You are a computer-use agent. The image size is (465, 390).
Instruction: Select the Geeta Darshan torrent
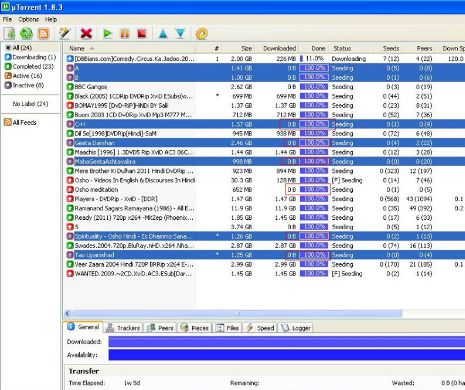(264, 143)
